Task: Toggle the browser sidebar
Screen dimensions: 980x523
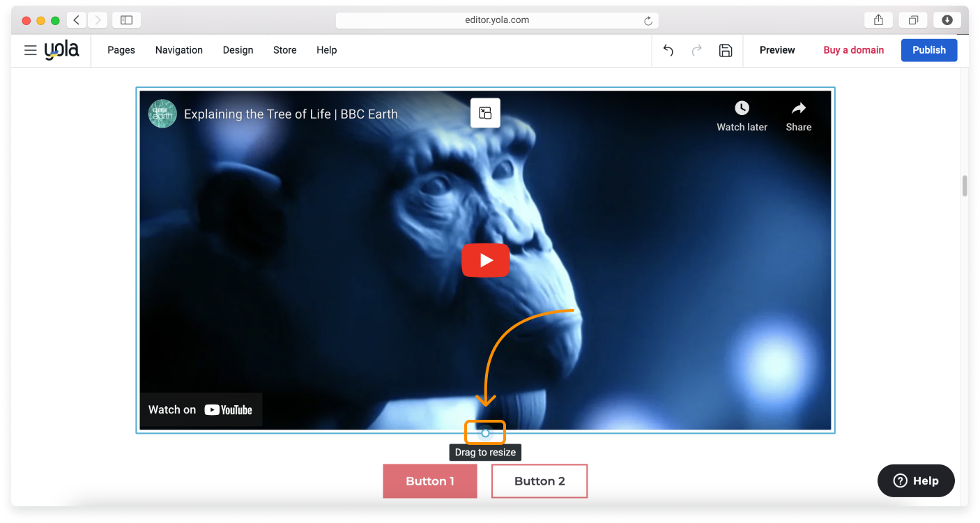Action: tap(126, 20)
